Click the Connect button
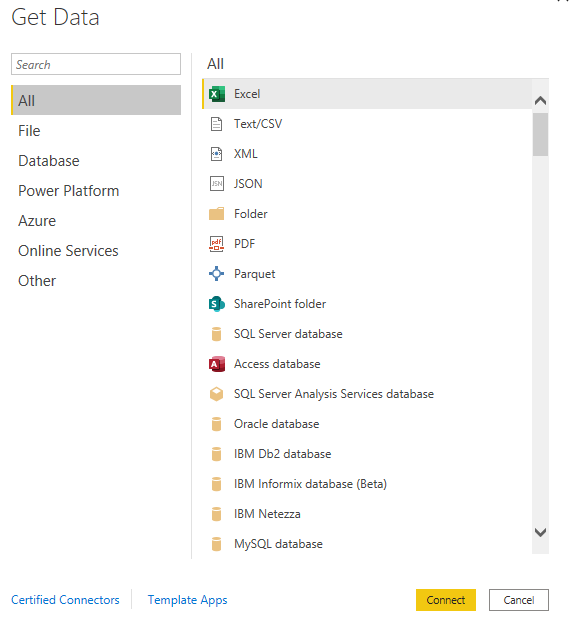Screen dimensions: 572x617 coord(446,600)
